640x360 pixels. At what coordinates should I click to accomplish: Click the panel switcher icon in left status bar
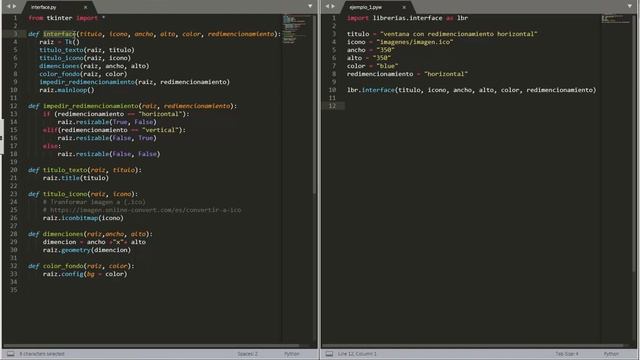point(11,354)
